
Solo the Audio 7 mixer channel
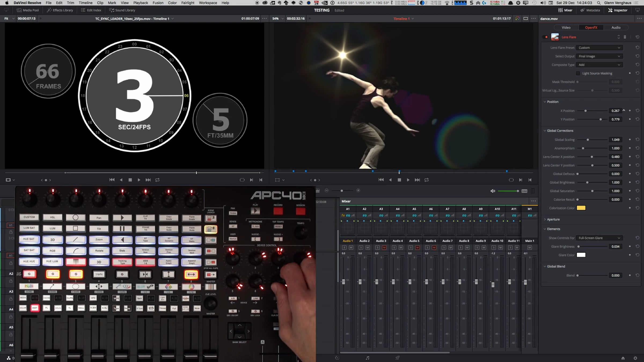click(444, 248)
